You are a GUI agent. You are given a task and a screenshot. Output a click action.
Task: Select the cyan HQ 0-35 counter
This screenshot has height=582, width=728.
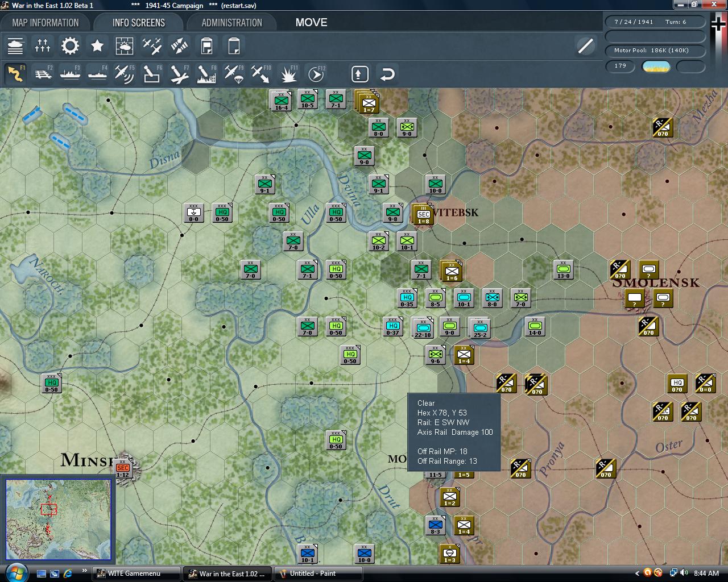(x=407, y=298)
